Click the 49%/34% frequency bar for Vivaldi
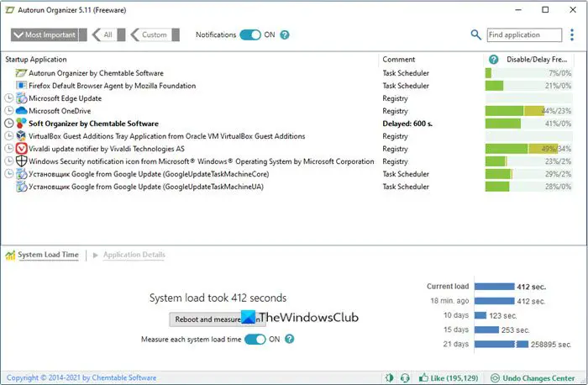588x385 pixels. [528, 149]
